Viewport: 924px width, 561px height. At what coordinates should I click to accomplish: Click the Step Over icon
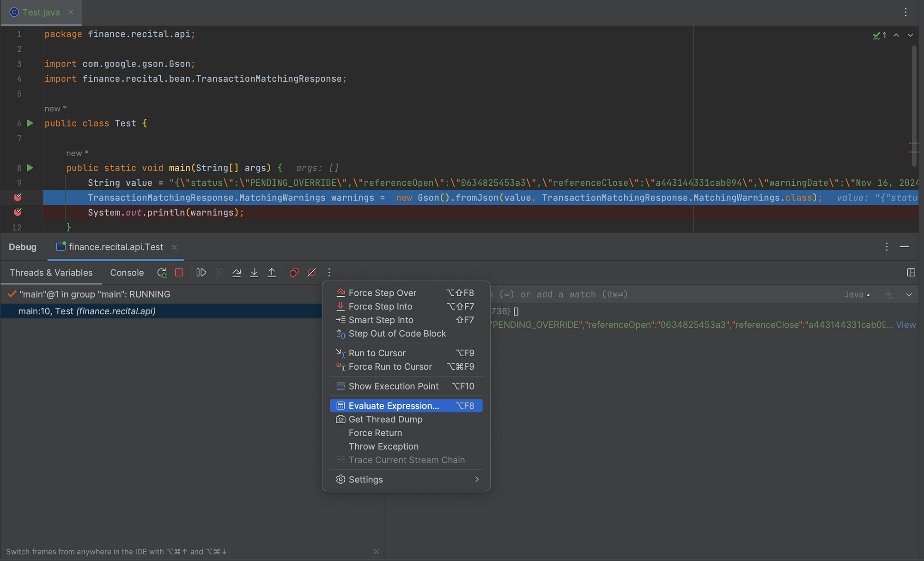coord(237,273)
